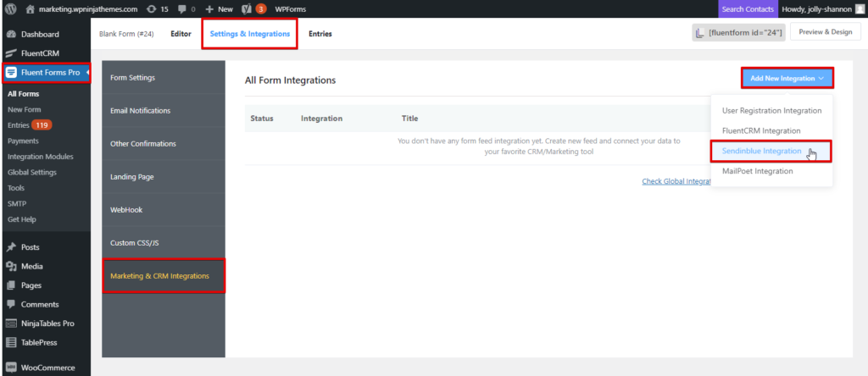868x376 pixels.
Task: Open New Form submenu item
Action: pos(25,109)
